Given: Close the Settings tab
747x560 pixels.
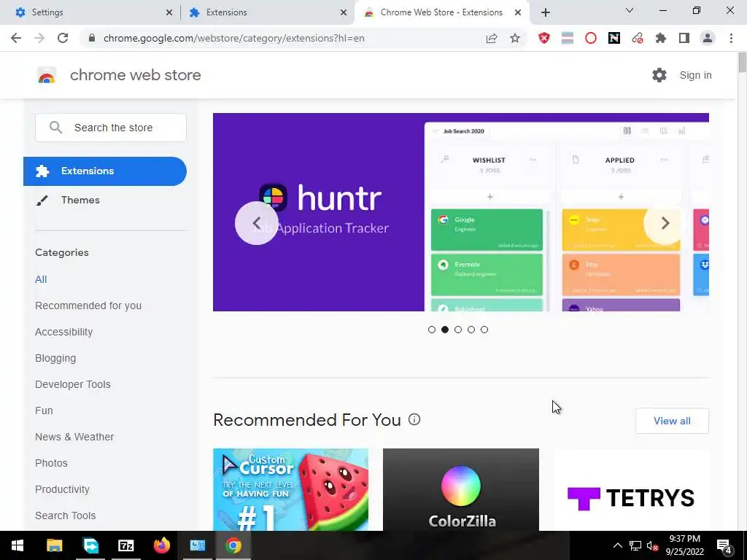Looking at the screenshot, I should pos(169,13).
